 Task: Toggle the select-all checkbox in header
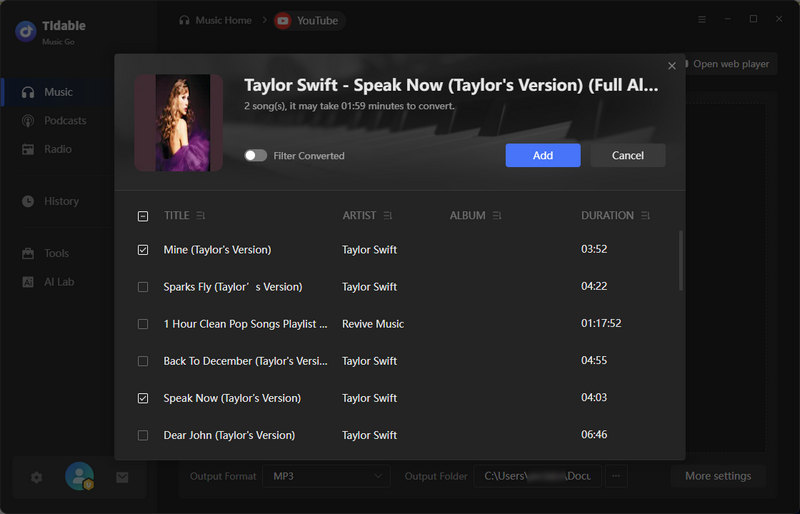coord(142,216)
